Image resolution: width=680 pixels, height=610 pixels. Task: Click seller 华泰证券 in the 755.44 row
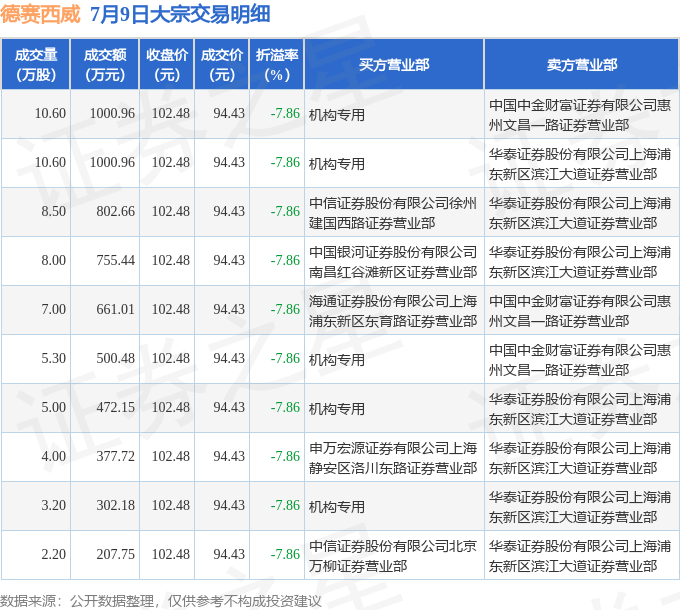580,262
